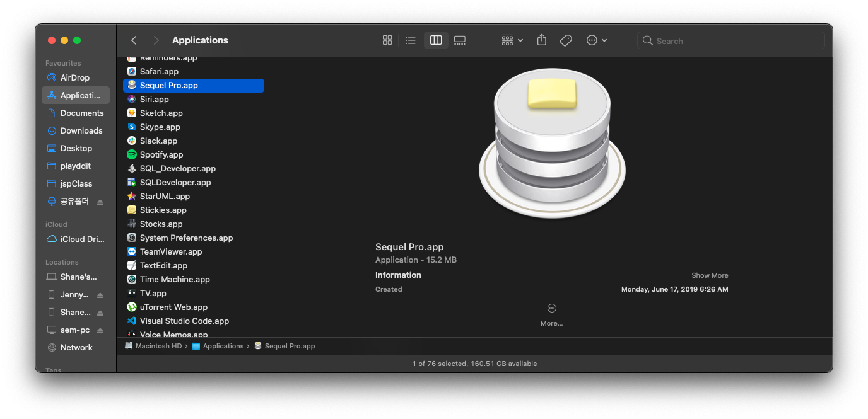Click the Visual Studio Code.app icon

[132, 321]
